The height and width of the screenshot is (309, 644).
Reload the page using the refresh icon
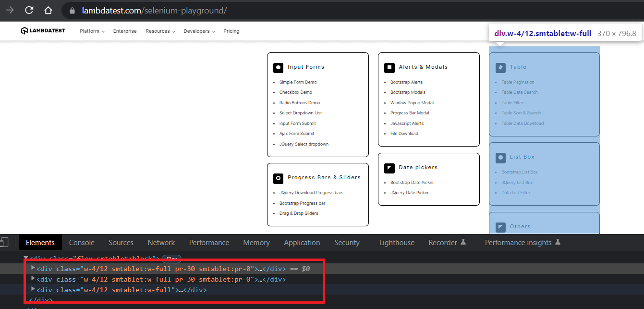(x=30, y=10)
